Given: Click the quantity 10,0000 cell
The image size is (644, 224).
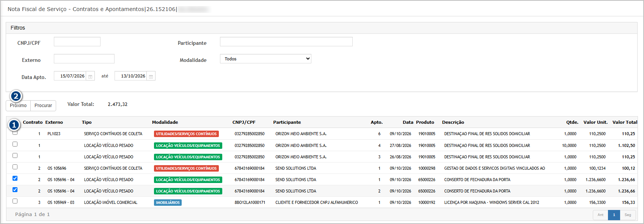Looking at the screenshot, I should 569,146.
